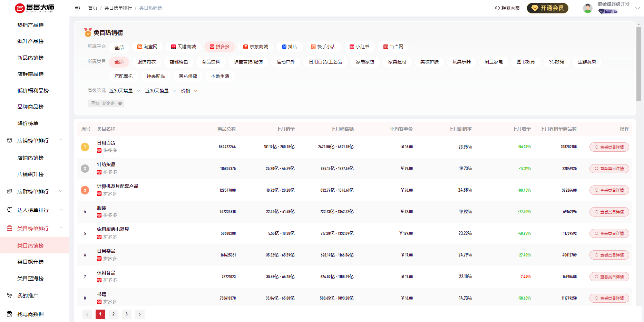Go to the previous page arrow
Image resolution: width=644 pixels, height=322 pixels.
[87, 314]
